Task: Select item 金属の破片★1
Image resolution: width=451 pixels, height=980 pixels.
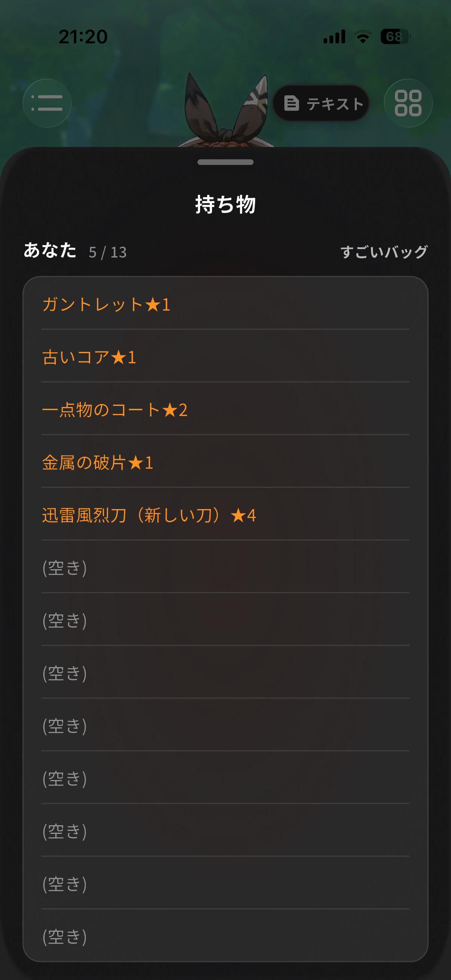Action: [225, 462]
